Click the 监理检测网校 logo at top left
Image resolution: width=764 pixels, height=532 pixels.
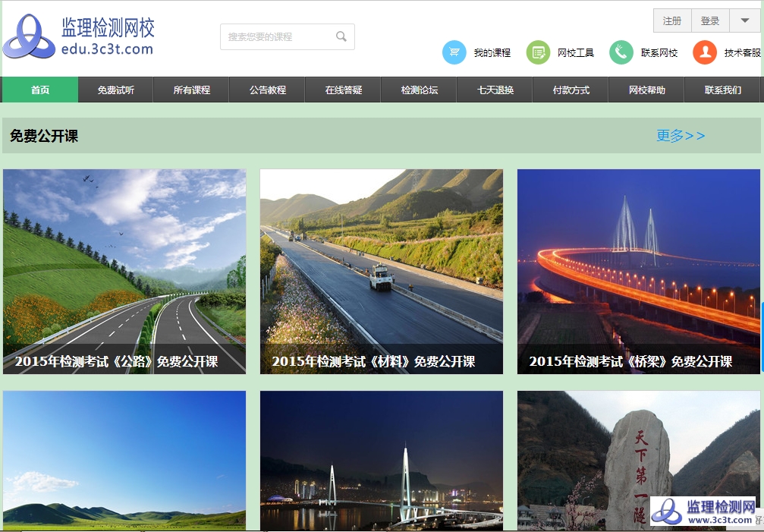pos(79,36)
